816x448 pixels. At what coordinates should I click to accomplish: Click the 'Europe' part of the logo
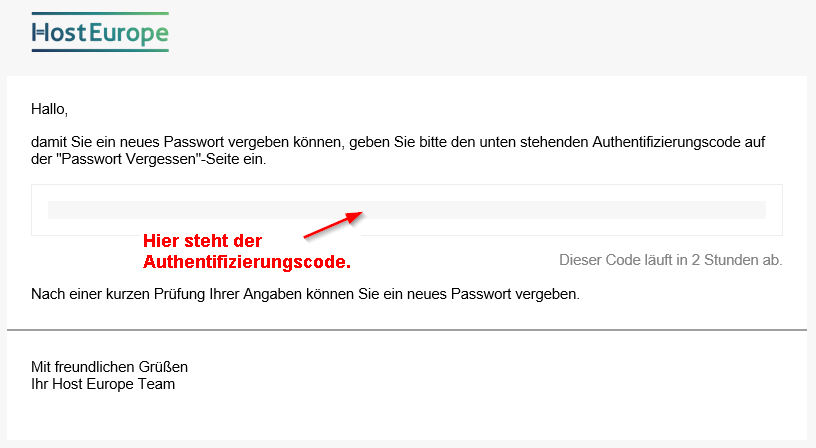(129, 33)
